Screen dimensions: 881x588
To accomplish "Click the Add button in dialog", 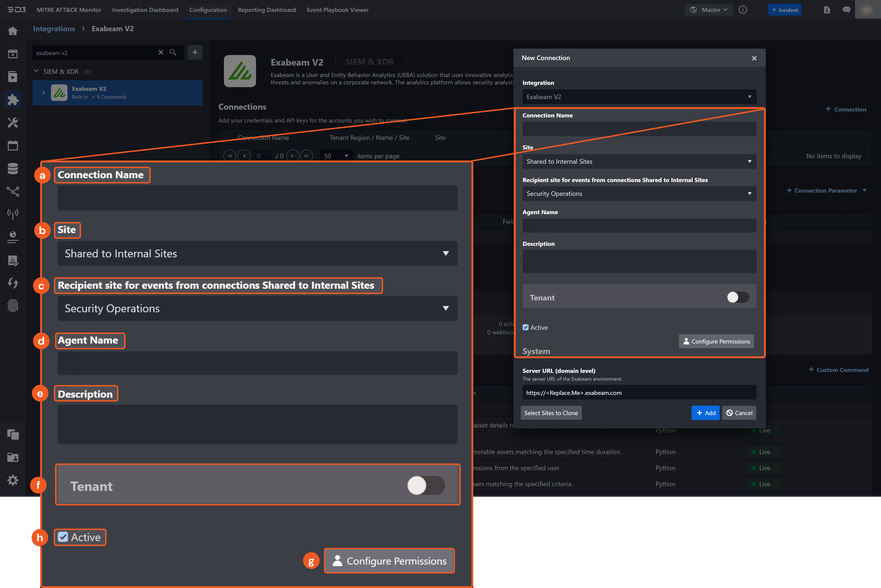I will [705, 413].
